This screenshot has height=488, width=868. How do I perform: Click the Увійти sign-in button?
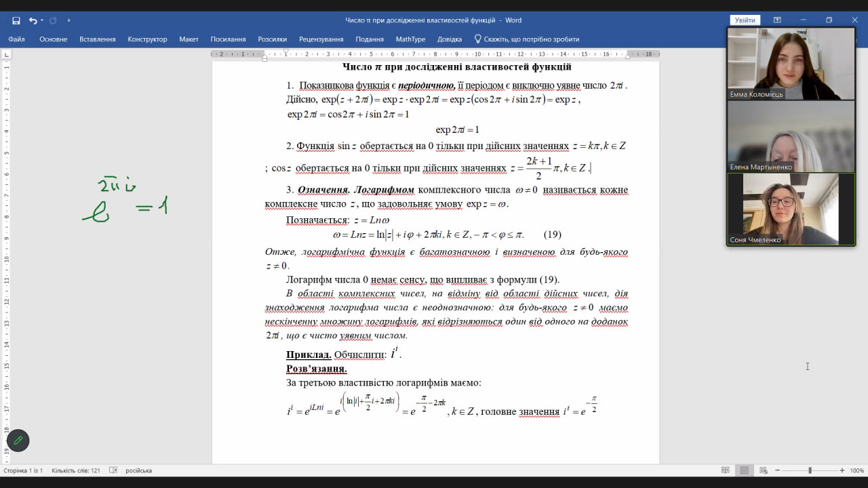coord(745,20)
